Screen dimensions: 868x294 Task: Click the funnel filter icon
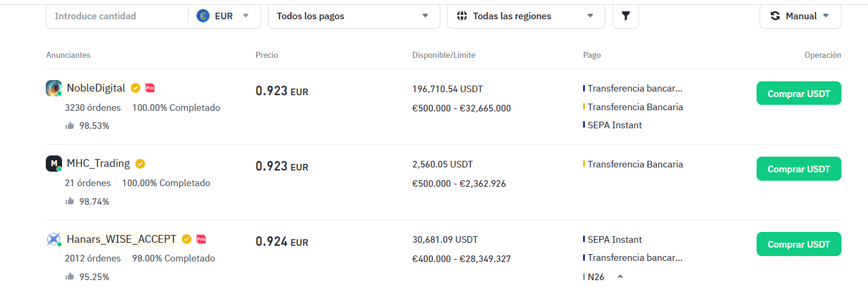pos(625,16)
